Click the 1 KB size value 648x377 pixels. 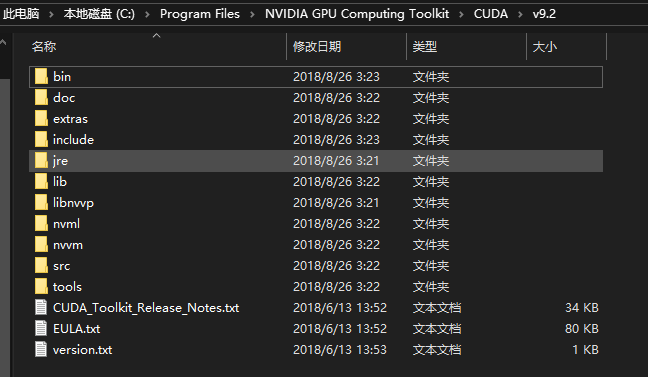pyautogui.click(x=586, y=350)
